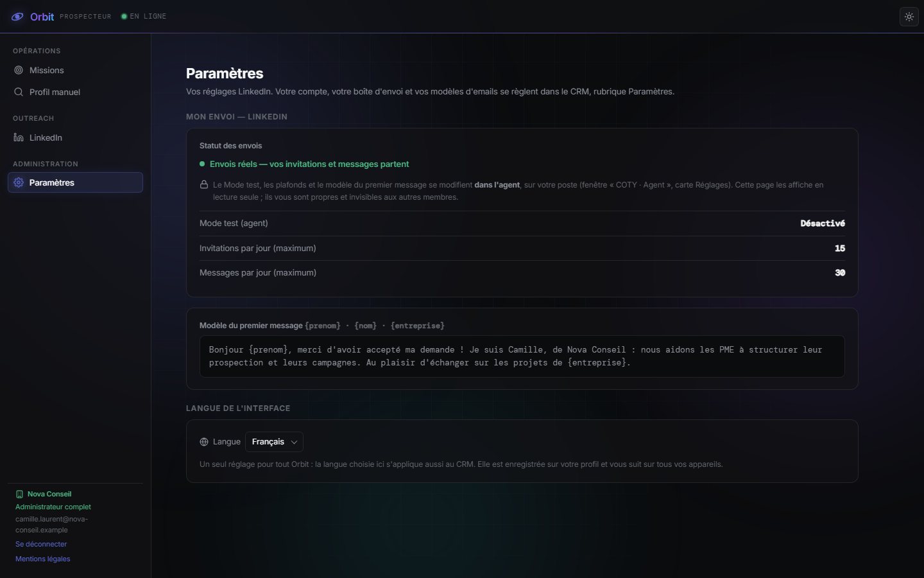This screenshot has width=924, height=578.
Task: Click the lock icon beside the Mode test note
Action: pyautogui.click(x=204, y=185)
